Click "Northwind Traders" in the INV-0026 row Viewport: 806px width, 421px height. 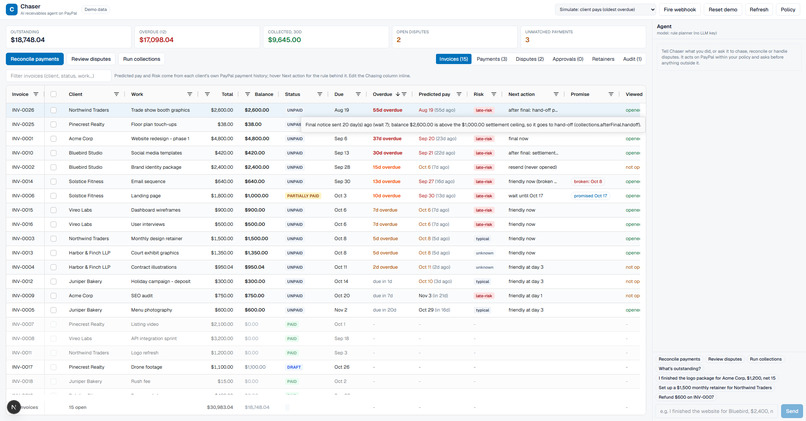click(88, 110)
